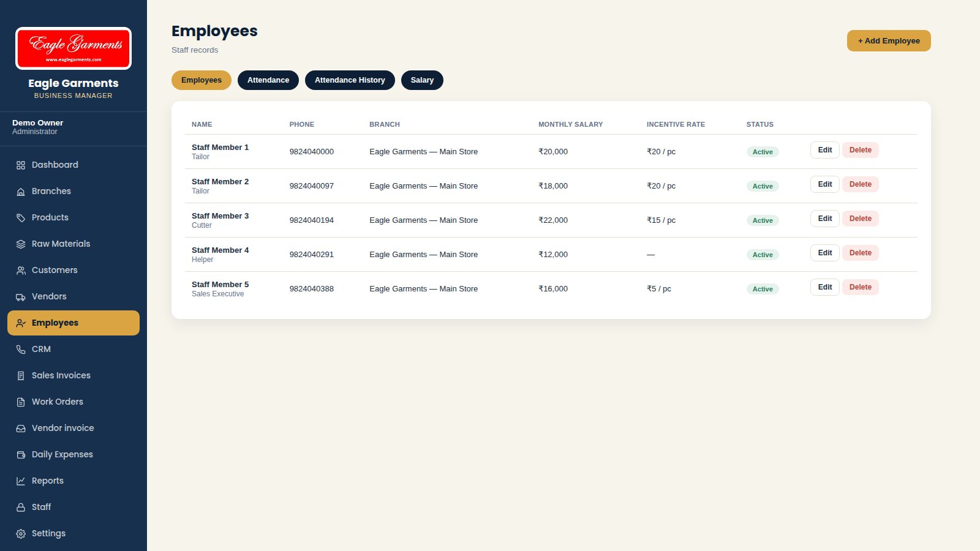Viewport: 980px width, 551px height.
Task: Click phone number 9824040194
Action: pyautogui.click(x=312, y=220)
